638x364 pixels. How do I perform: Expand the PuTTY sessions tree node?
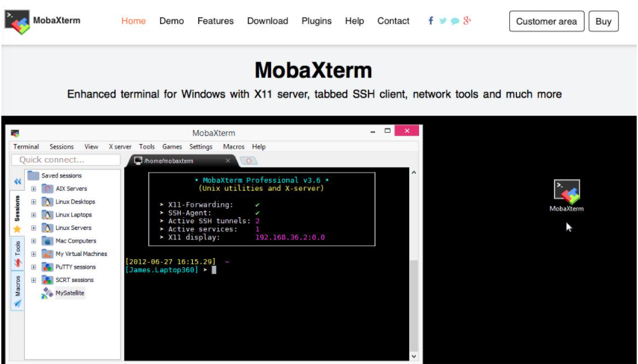(x=34, y=267)
